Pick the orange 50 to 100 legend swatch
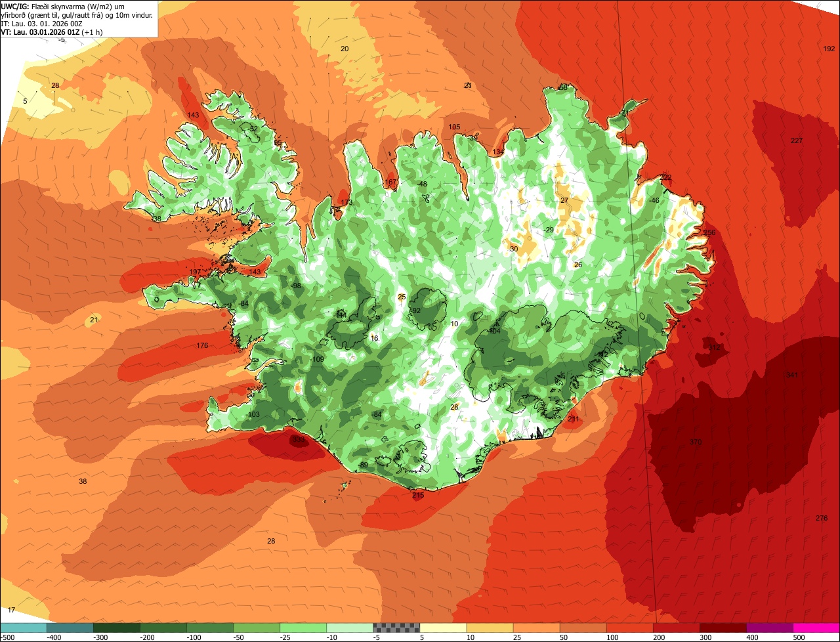The height and width of the screenshot is (642, 840). pos(583,628)
